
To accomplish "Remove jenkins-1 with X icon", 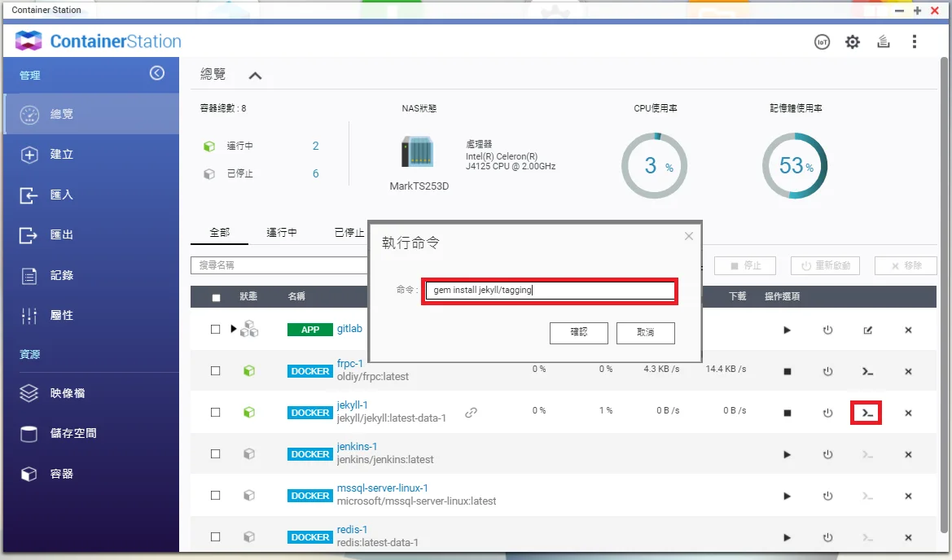I will coord(908,454).
